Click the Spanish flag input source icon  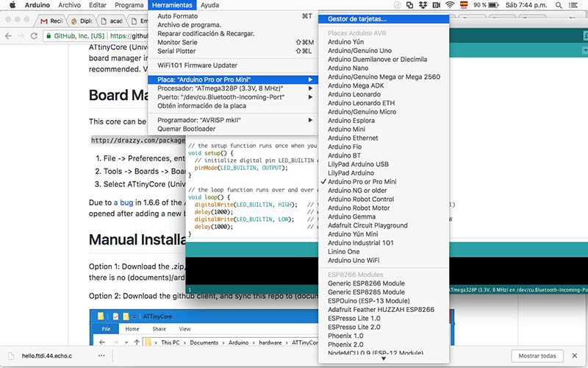coord(464,5)
